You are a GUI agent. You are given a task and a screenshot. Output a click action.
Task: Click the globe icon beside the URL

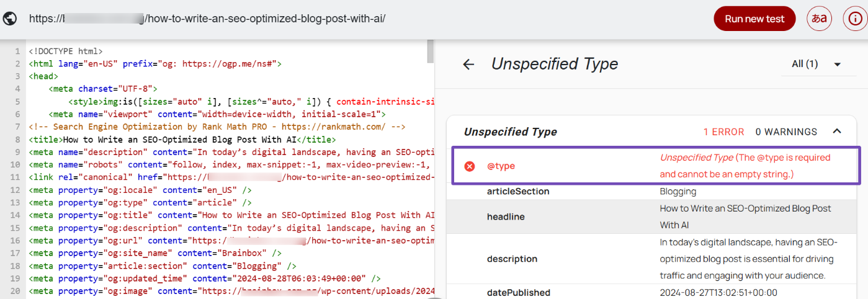tap(10, 19)
